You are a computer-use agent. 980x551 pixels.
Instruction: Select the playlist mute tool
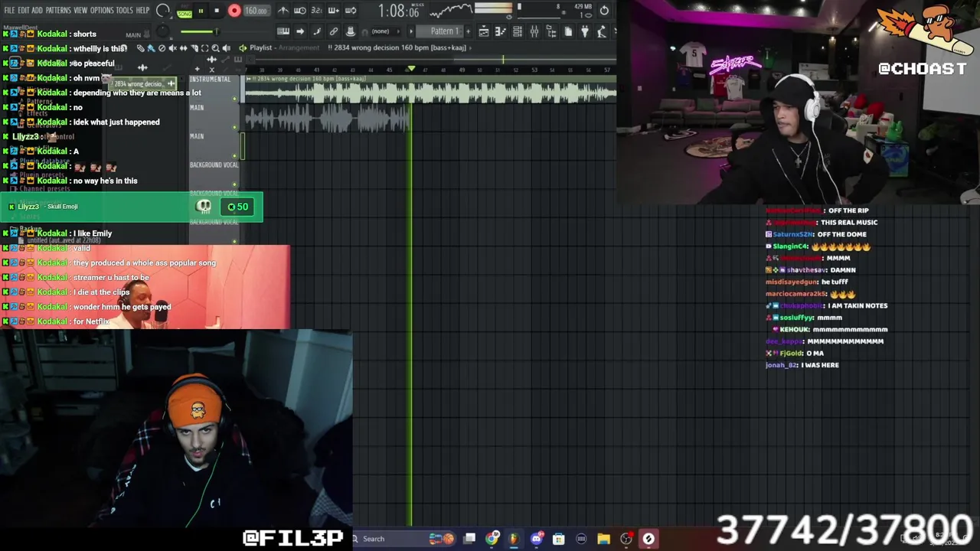coord(172,48)
